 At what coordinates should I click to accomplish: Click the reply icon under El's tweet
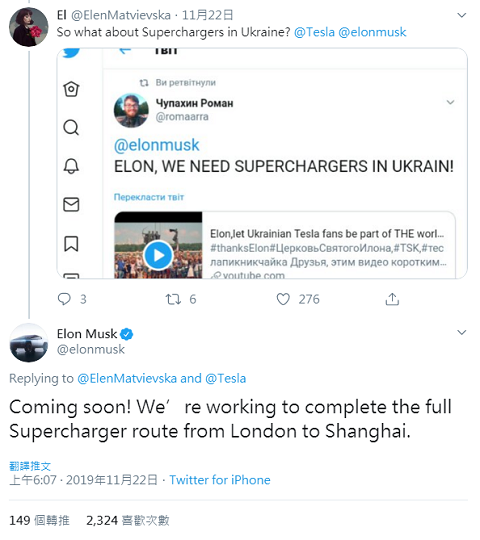[64, 299]
